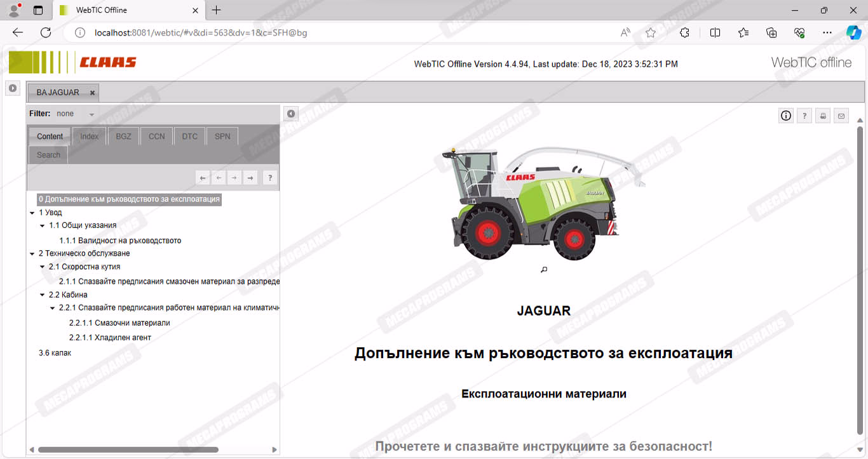The image size is (868, 459).
Task: Click the question mark beside the tree arrows
Action: point(270,178)
